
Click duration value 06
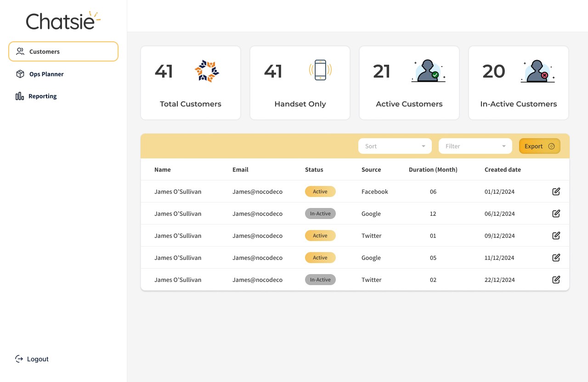click(433, 191)
